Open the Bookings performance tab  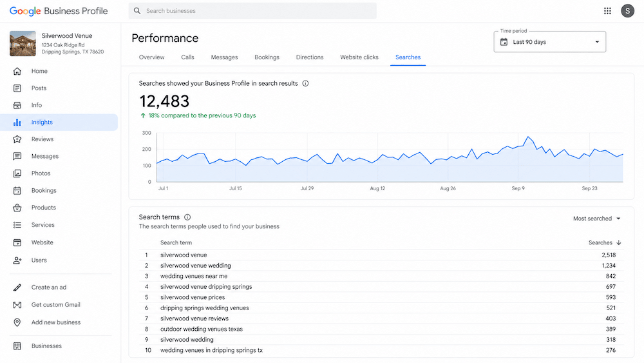267,57
